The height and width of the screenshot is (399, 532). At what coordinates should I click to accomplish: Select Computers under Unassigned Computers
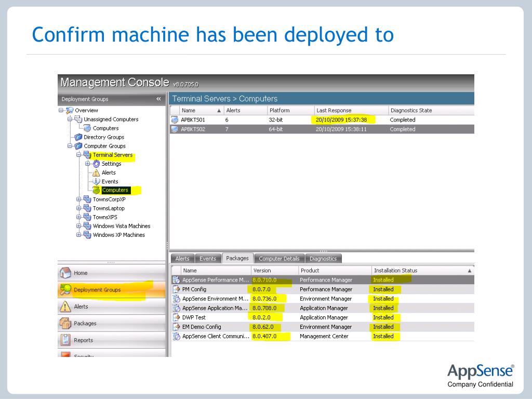click(x=105, y=128)
